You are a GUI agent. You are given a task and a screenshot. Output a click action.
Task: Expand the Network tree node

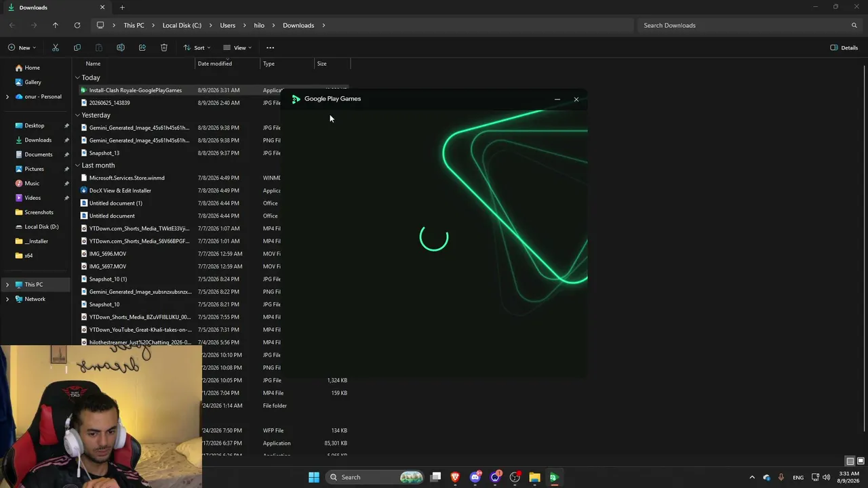pos(7,299)
